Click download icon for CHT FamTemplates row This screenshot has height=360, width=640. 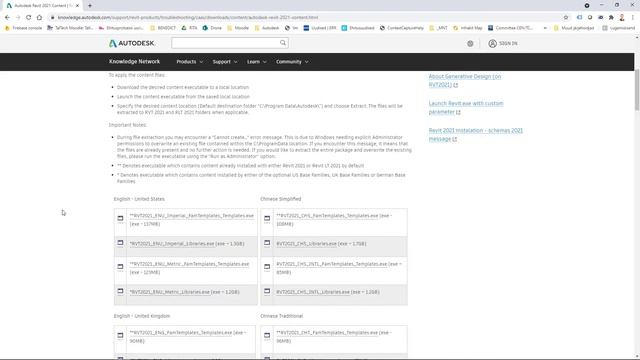[x=267, y=335]
